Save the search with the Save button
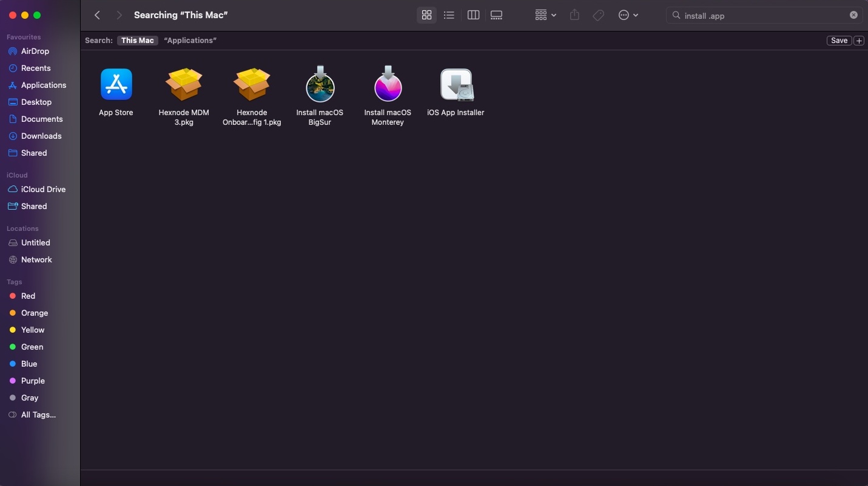 [839, 41]
